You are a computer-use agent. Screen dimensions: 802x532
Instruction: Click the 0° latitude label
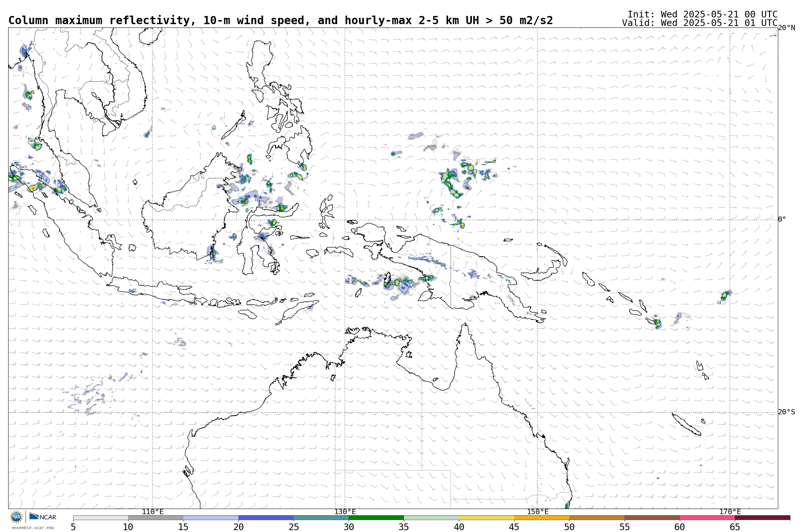[782, 219]
